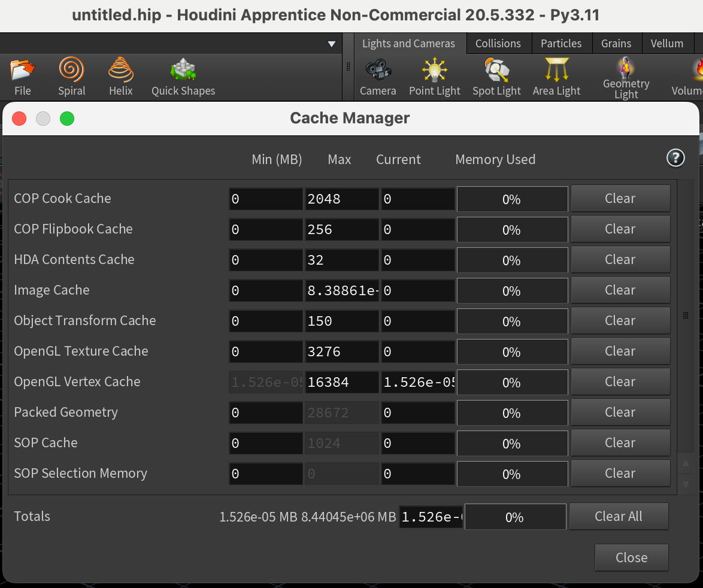Screen dimensions: 703x588
Task: Add a Spot Light
Action: (x=496, y=77)
